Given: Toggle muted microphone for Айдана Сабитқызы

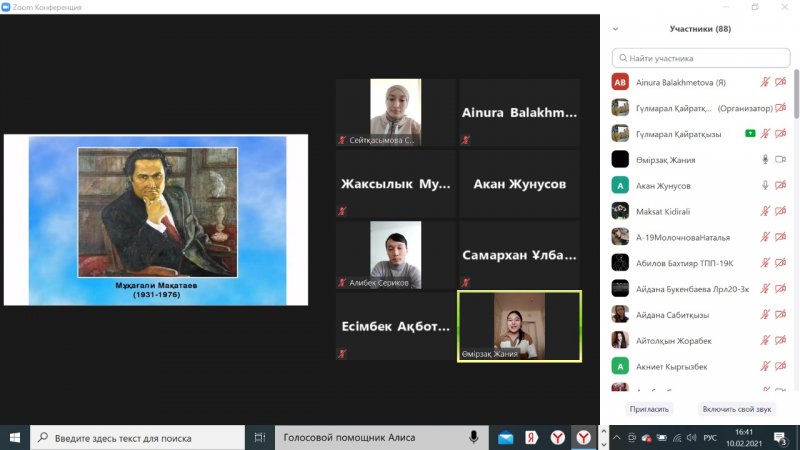Looking at the screenshot, I should 765,314.
